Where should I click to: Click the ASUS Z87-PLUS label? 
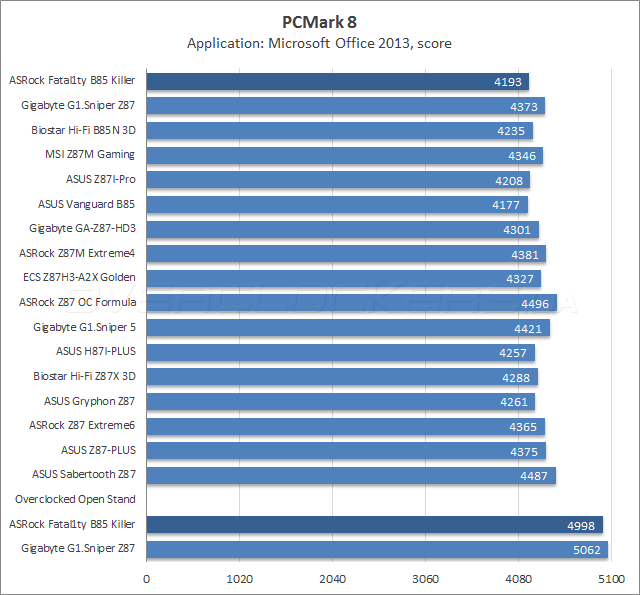coord(98,451)
